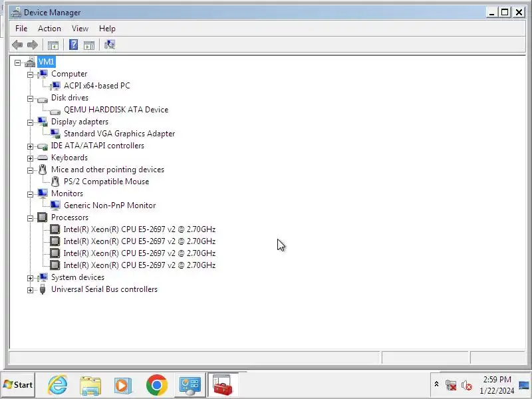532x399 pixels.
Task: Click the Standard VGA Graphics Adapter icon
Action: coord(55,134)
